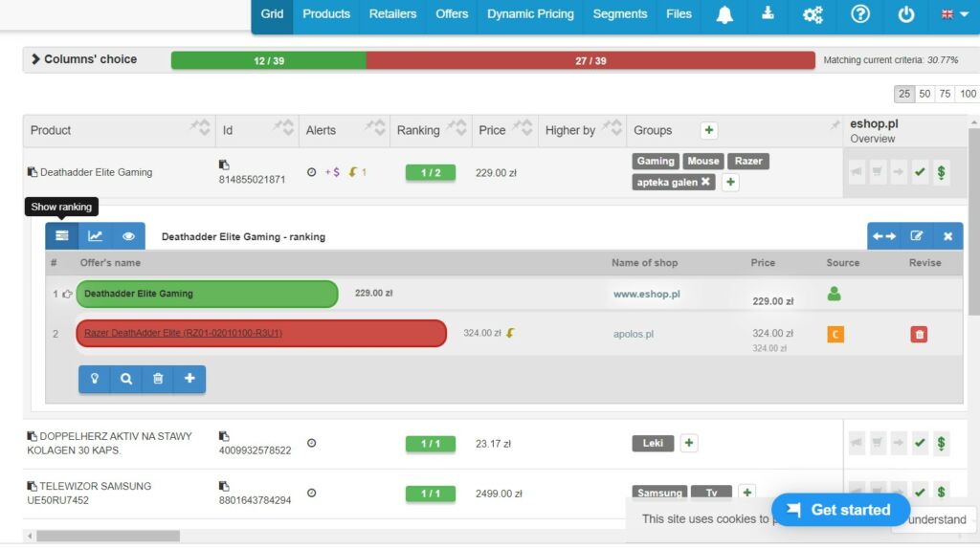Expand the Columns' choice panel
The width and height of the screenshot is (980, 549).
(84, 59)
